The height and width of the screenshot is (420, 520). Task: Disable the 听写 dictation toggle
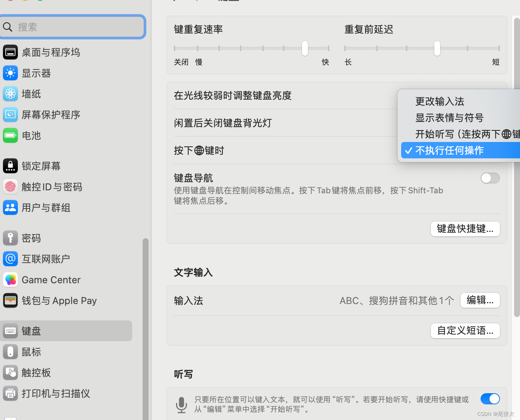(490, 399)
